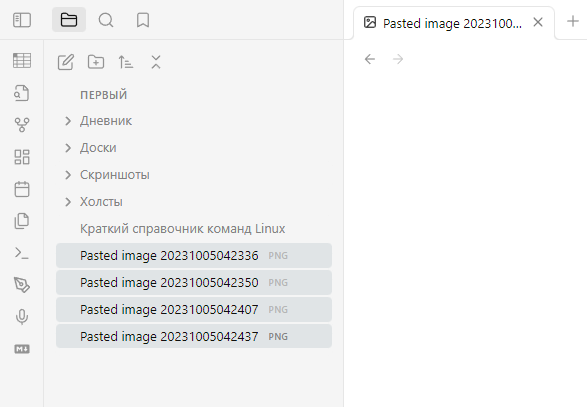Open the graph view ribbon icon

coord(22,125)
